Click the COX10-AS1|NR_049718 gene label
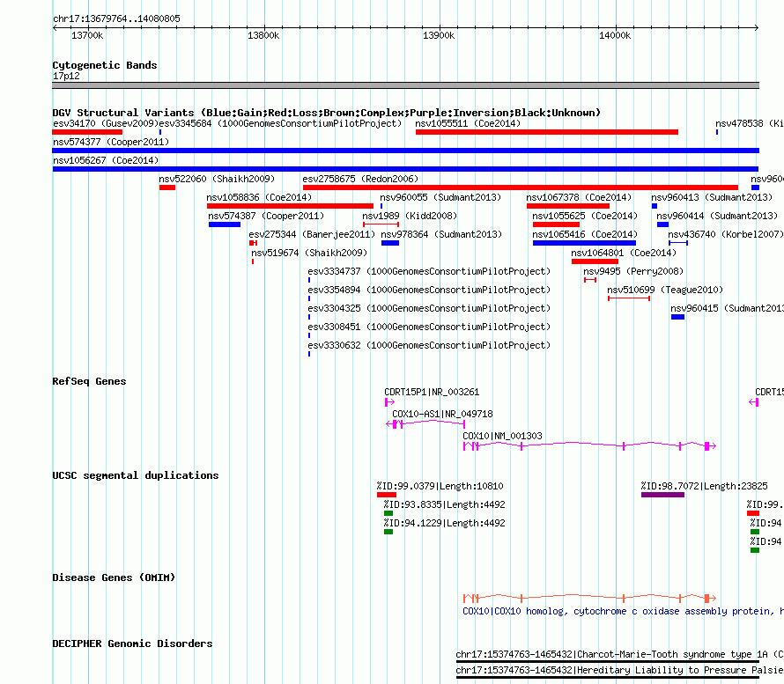The width and height of the screenshot is (784, 684). pyautogui.click(x=442, y=415)
